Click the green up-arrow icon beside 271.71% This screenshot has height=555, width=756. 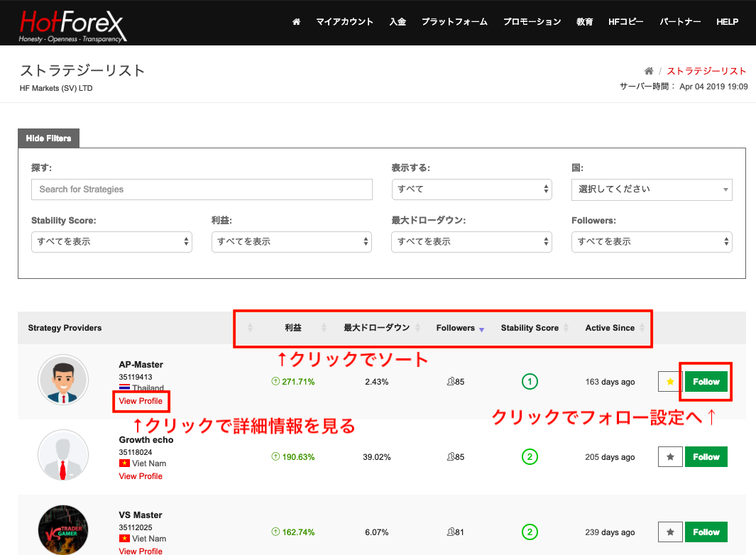tap(275, 381)
